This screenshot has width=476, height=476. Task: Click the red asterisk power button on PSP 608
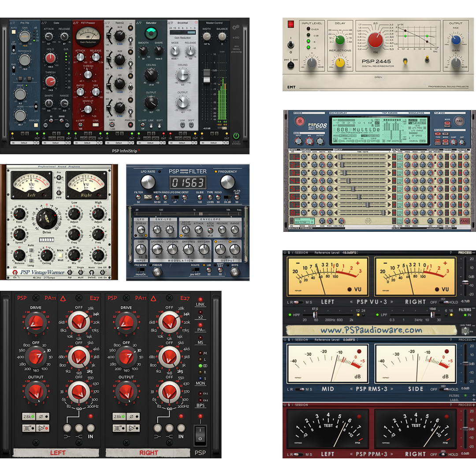click(300, 122)
